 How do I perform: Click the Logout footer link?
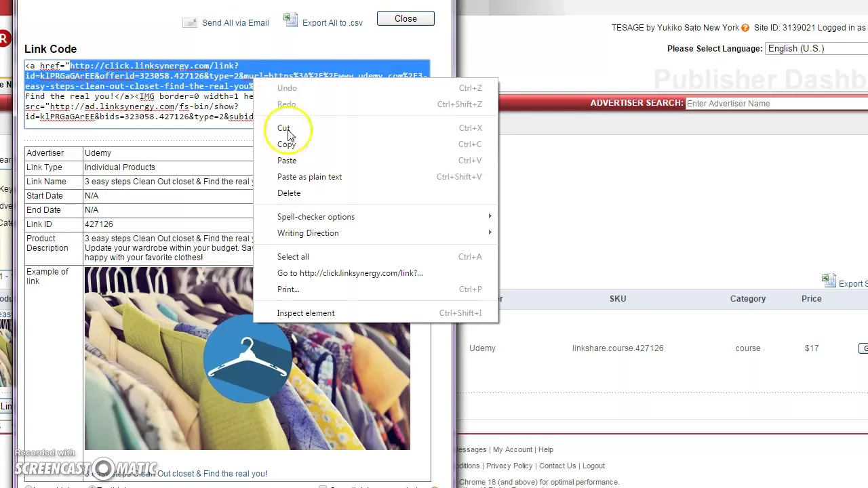[593, 466]
